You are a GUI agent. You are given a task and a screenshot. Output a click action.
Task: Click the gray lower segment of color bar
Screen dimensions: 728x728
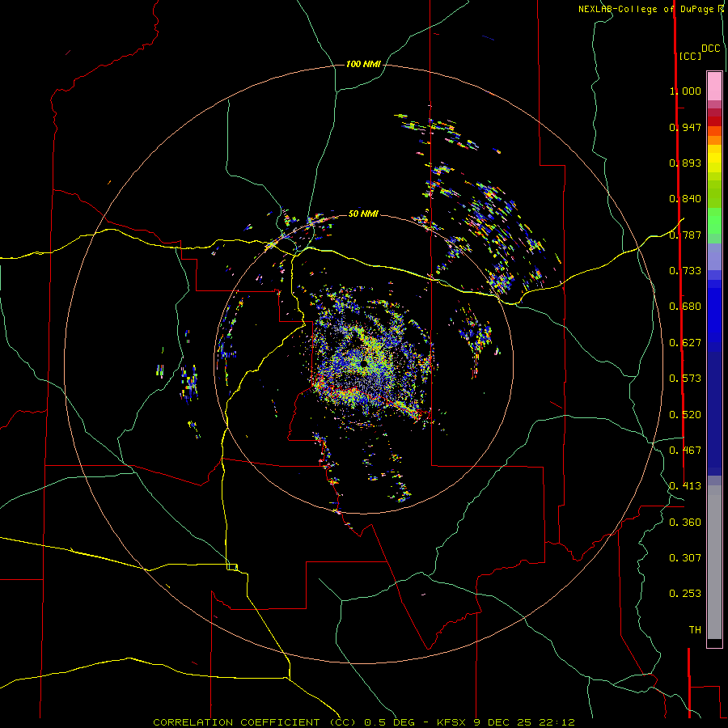click(x=714, y=562)
